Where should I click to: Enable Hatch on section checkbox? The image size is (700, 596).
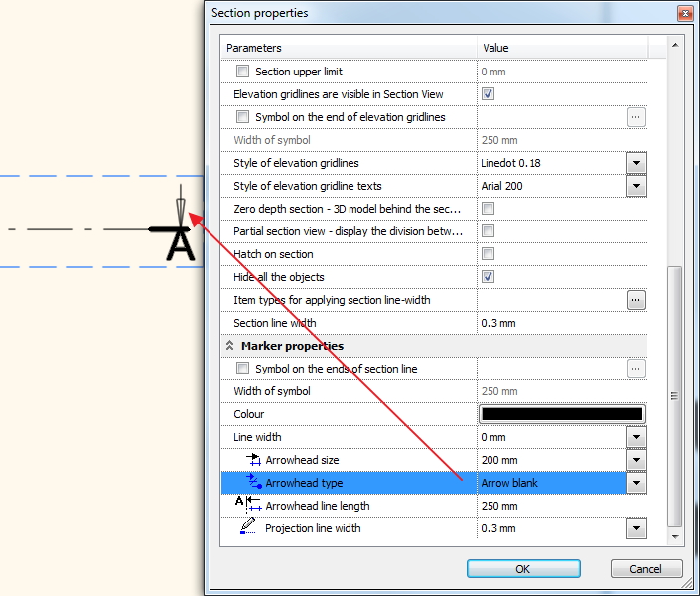(x=488, y=253)
